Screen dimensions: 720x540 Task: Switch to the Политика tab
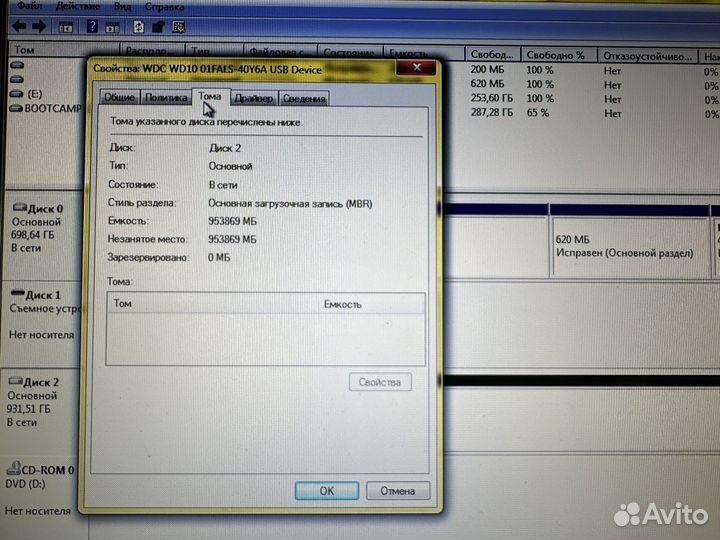tap(166, 97)
